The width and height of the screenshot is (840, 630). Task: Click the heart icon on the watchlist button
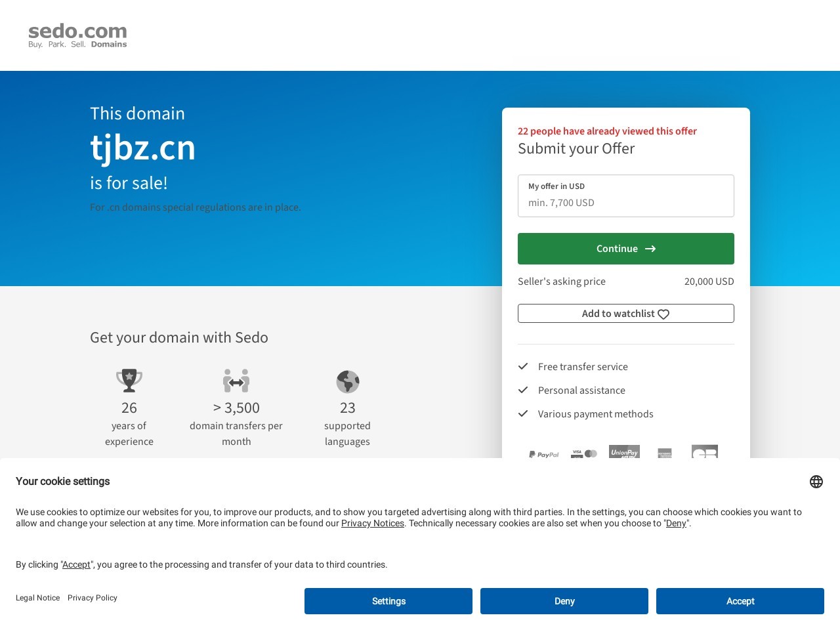pyautogui.click(x=663, y=314)
